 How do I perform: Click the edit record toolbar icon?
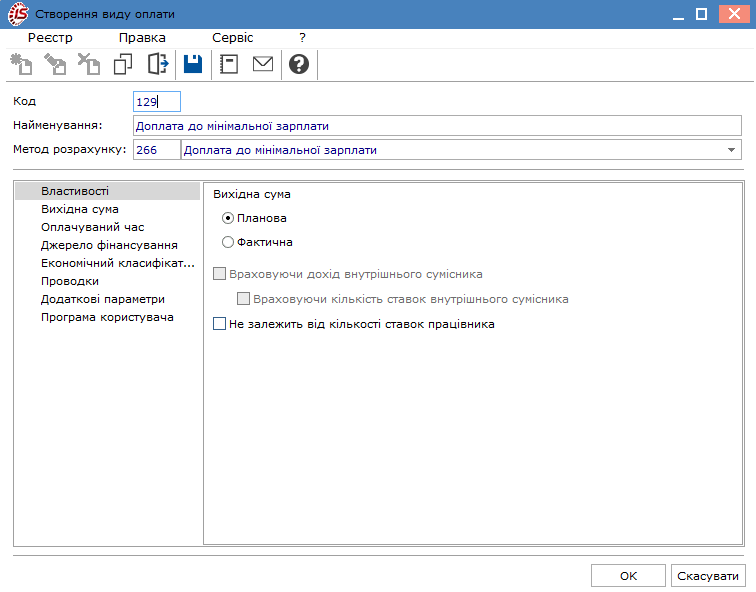(x=55, y=64)
